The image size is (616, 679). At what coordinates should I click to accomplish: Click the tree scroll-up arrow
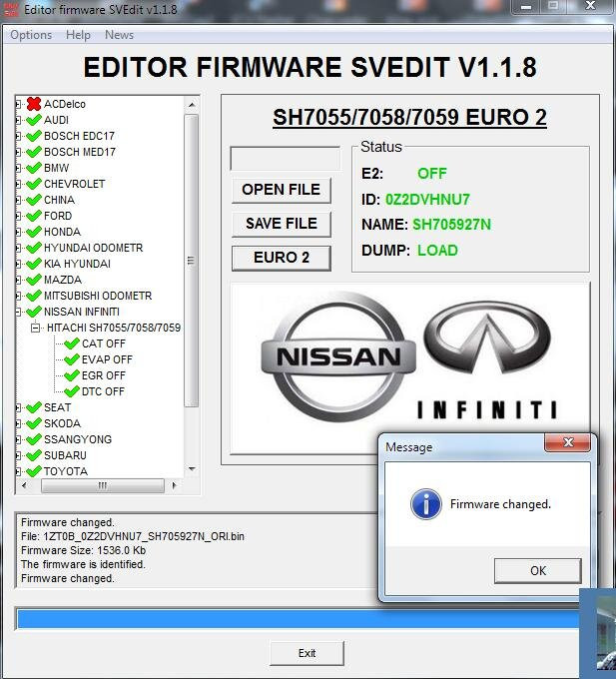(192, 105)
